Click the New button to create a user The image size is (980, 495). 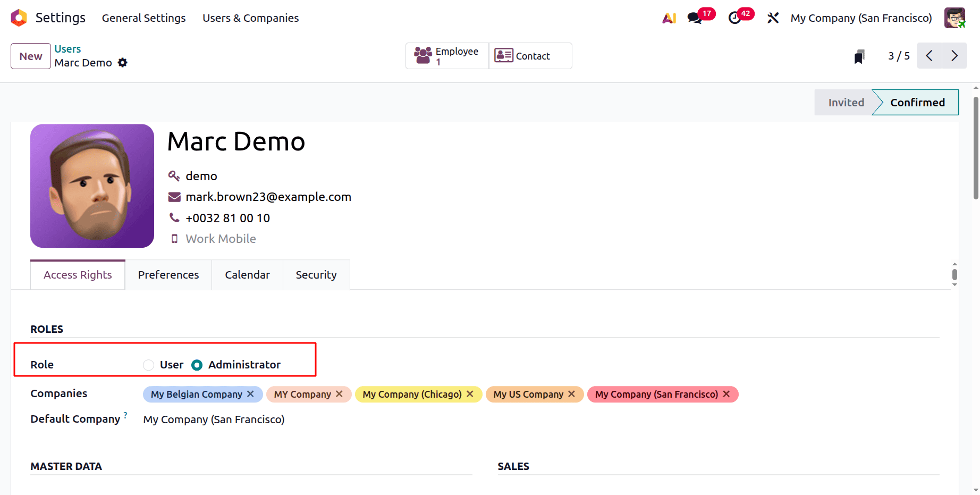pos(30,56)
